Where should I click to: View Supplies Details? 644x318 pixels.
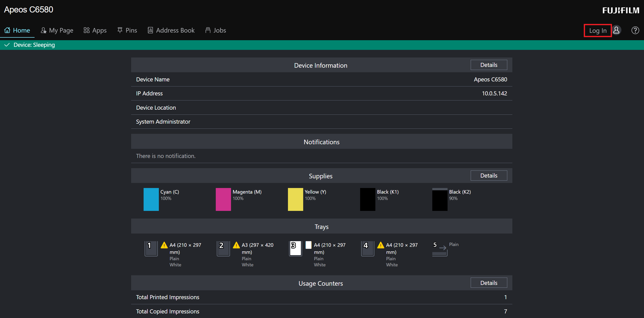pos(488,176)
